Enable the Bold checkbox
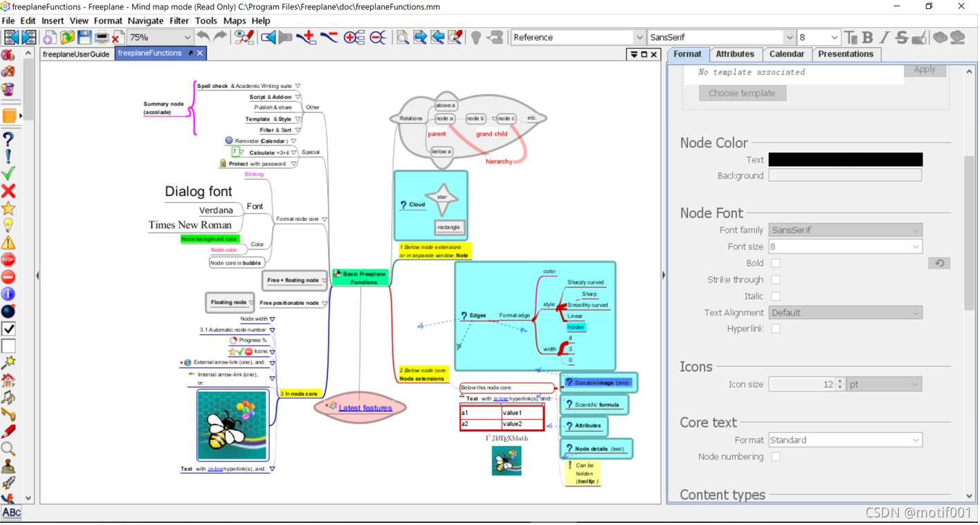This screenshot has width=980, height=525. [776, 263]
